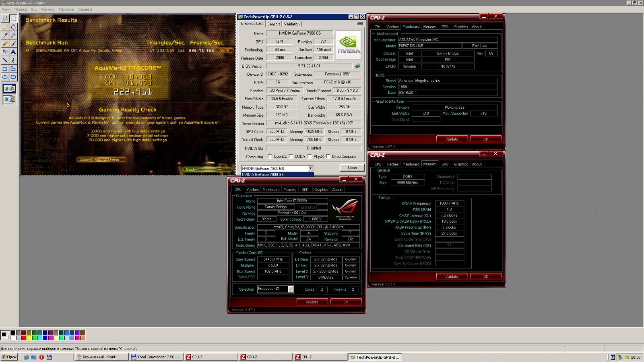This screenshot has height=362, width=644.
Task: Pick the Airbrush spray tool
Action: pos(5,52)
